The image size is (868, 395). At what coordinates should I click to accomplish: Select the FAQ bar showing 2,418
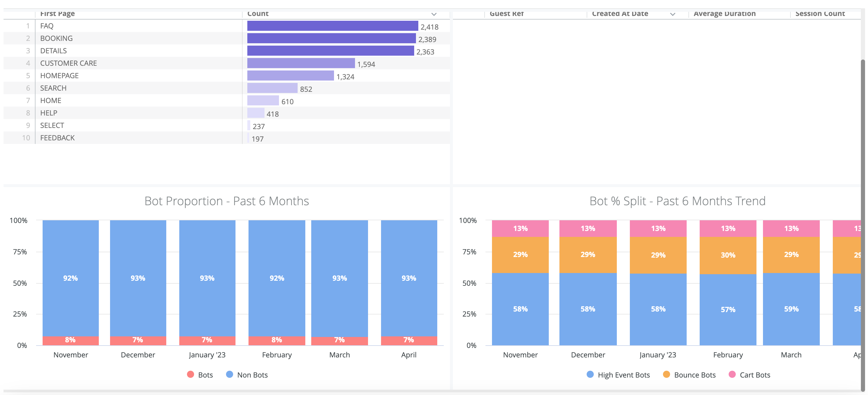pyautogui.click(x=332, y=26)
